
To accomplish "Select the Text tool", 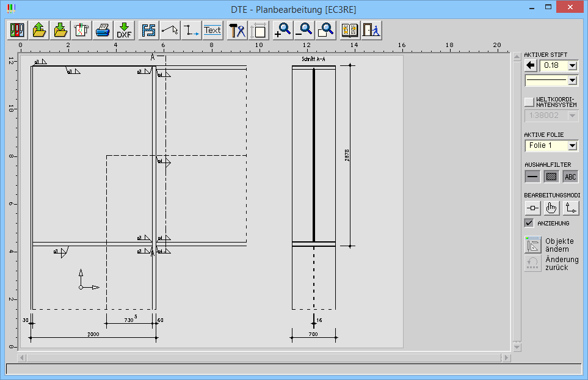I will (212, 30).
